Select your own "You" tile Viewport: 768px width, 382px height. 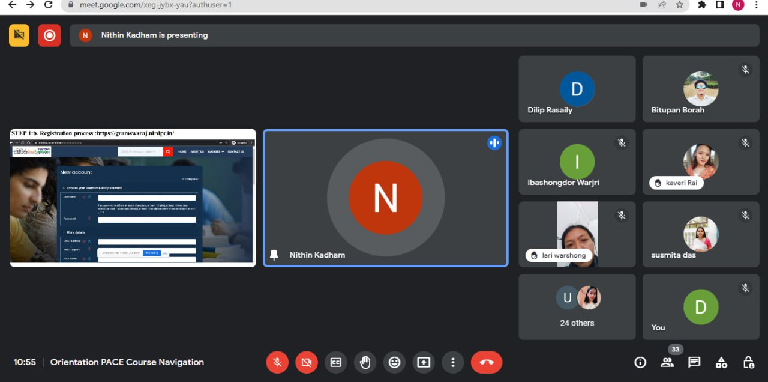tap(701, 307)
